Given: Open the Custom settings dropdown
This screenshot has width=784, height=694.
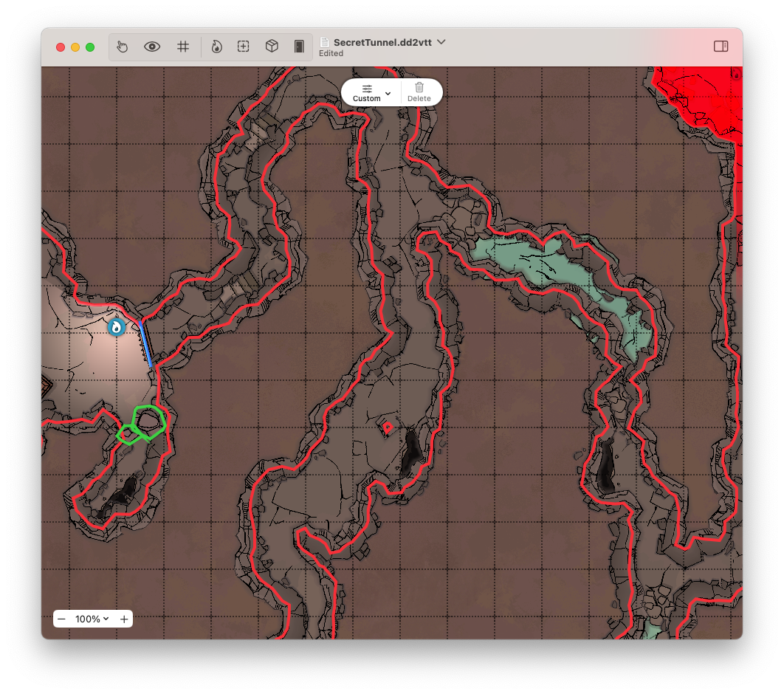Looking at the screenshot, I should (371, 92).
